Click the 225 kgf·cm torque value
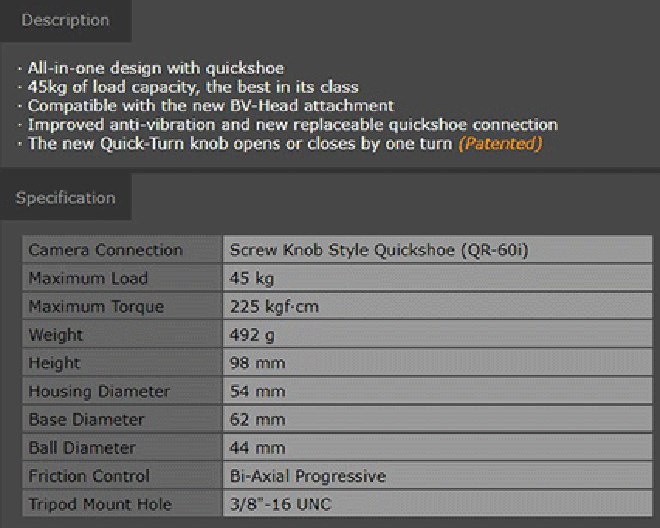Screen dimensions: 660x528 coord(274,307)
